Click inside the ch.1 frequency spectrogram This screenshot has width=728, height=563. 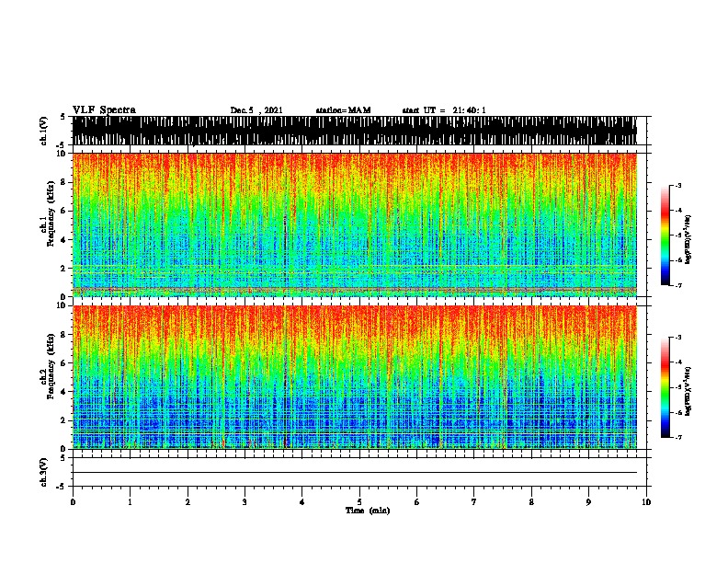[355, 224]
